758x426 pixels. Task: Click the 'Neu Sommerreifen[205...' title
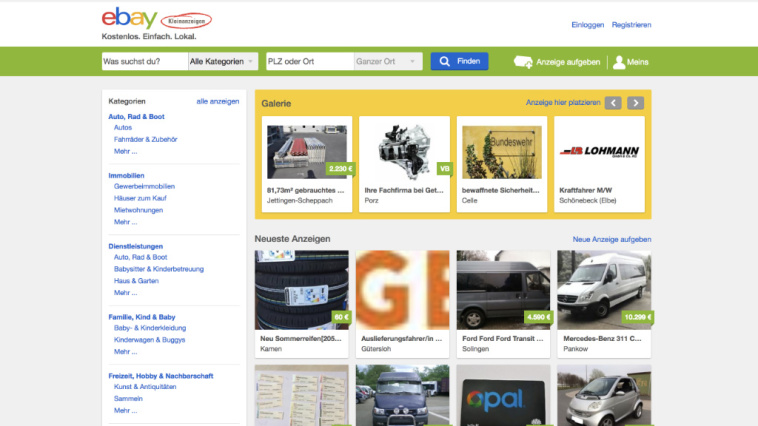tap(301, 338)
